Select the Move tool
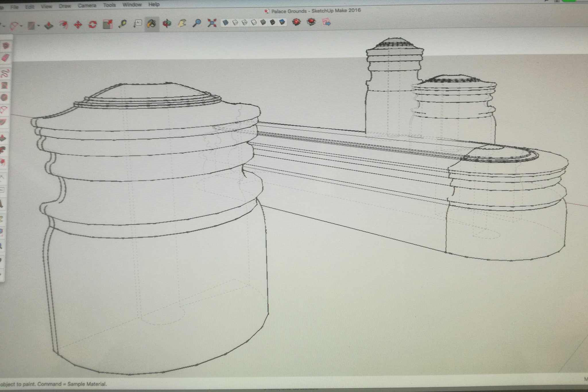 coord(78,25)
